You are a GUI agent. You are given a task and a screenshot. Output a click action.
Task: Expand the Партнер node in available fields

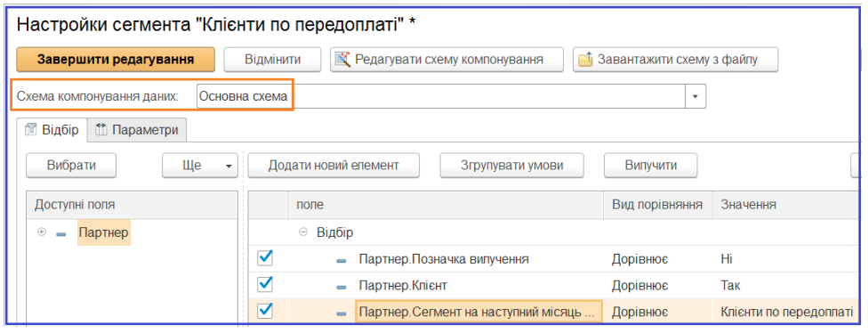click(41, 232)
